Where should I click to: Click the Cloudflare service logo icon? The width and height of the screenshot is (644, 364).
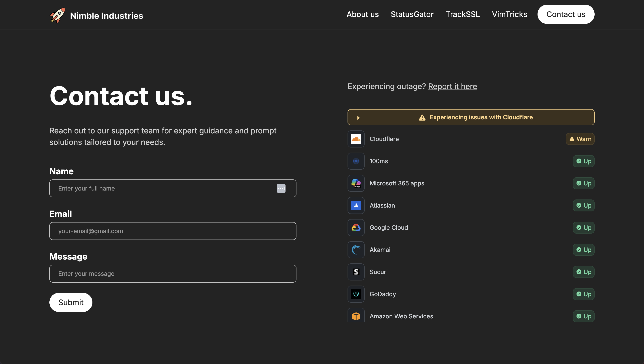click(x=356, y=139)
